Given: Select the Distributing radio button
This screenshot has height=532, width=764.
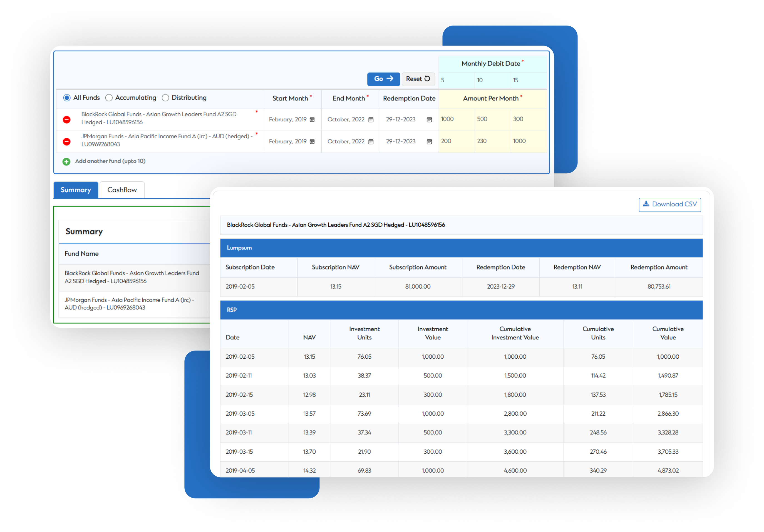Looking at the screenshot, I should 165,98.
